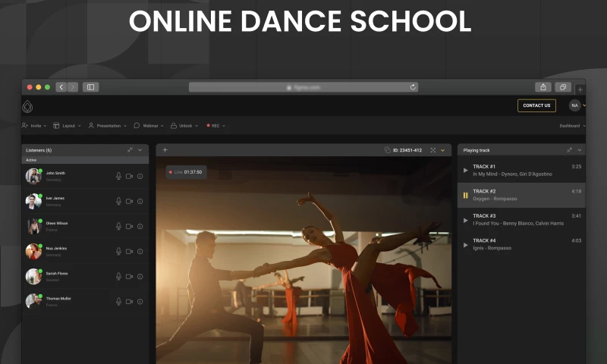Open info for Iver James
Image resolution: width=607 pixels, height=364 pixels.
coord(140,202)
